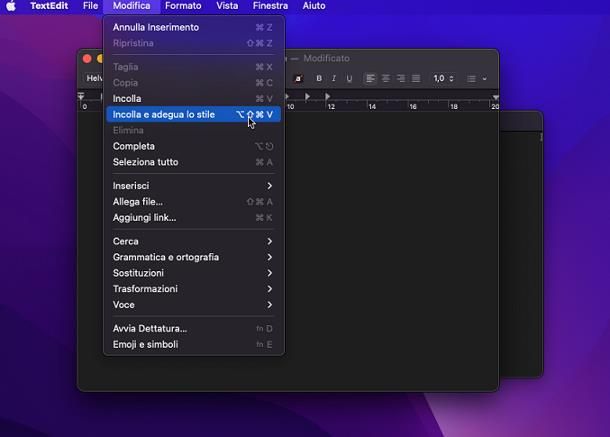Image resolution: width=610 pixels, height=437 pixels.
Task: Open the Vista menu
Action: coord(227,6)
